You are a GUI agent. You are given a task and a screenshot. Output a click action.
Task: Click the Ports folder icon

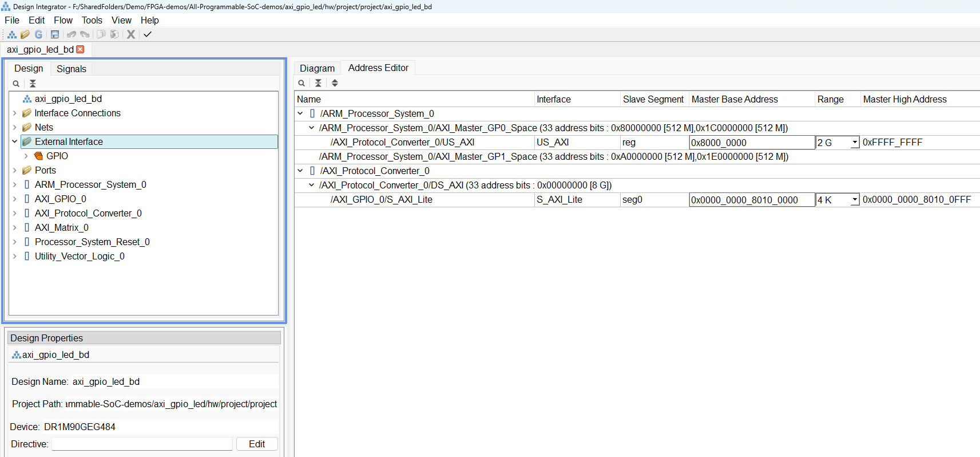coord(27,170)
